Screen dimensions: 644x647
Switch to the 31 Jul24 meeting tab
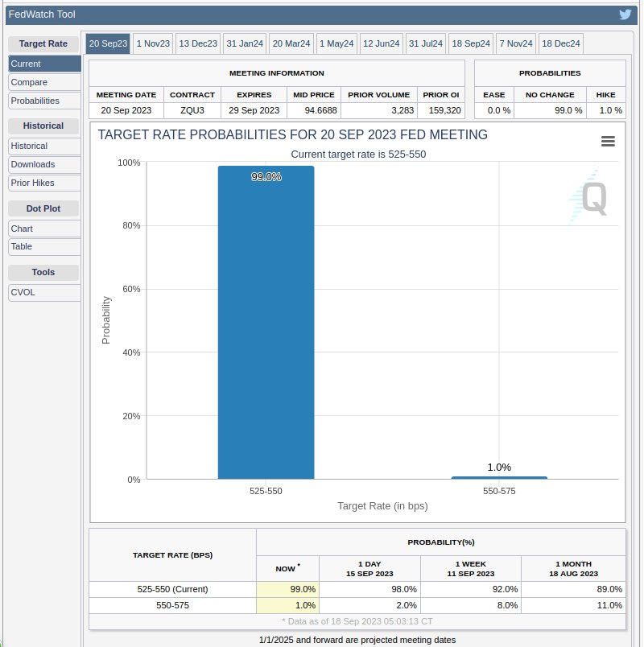(426, 43)
